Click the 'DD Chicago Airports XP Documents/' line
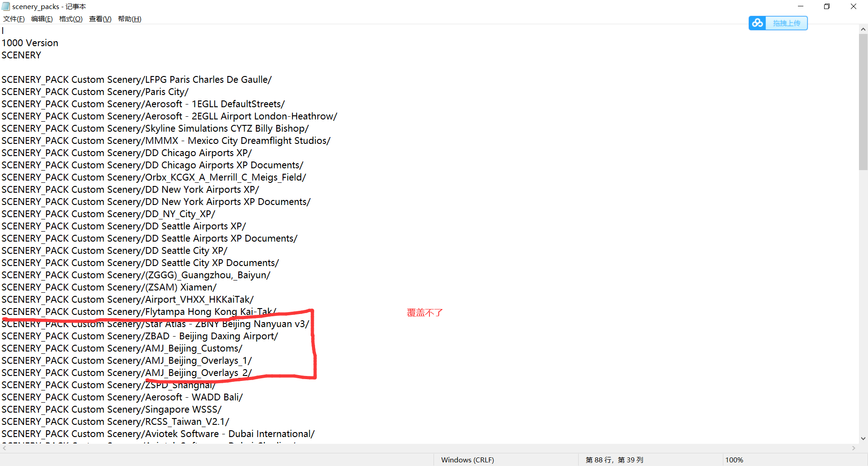Screen dimensions: 868x466 point(152,165)
